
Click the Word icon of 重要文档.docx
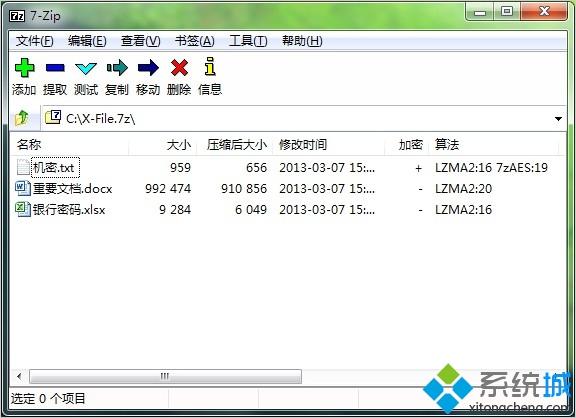click(23, 188)
